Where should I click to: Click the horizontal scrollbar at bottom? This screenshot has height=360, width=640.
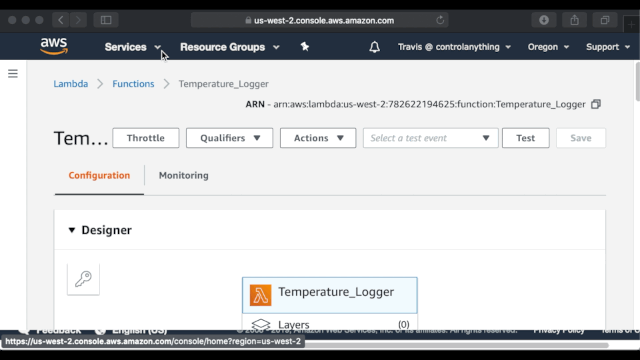click(456, 345)
